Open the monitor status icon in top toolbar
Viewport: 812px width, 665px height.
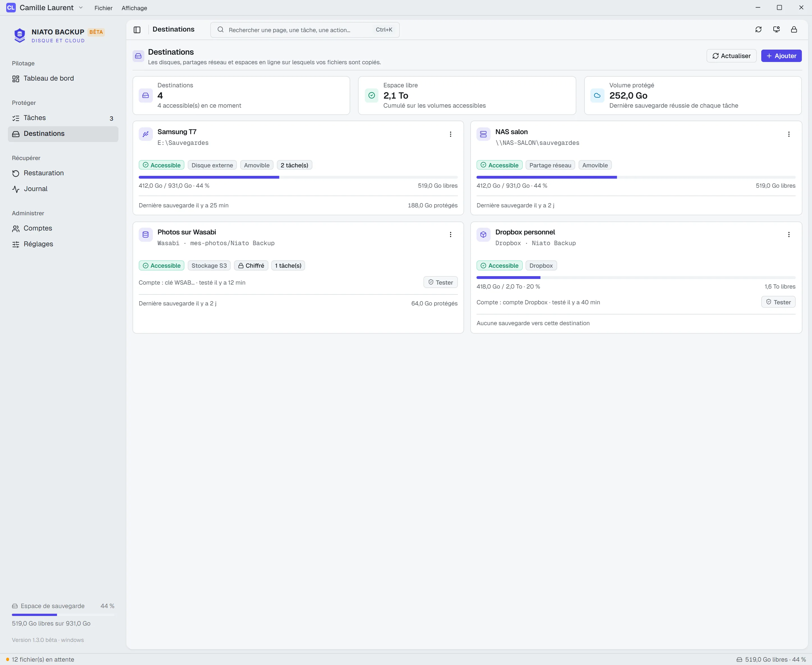[776, 30]
